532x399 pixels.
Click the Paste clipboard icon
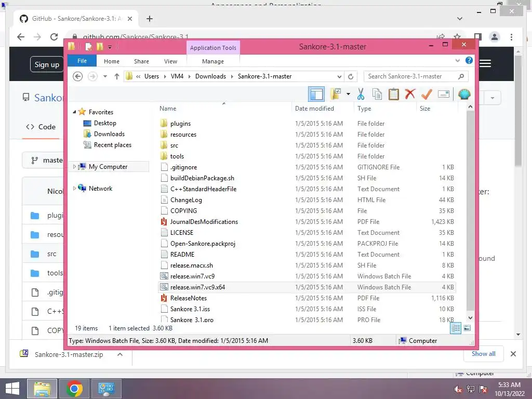click(x=394, y=94)
